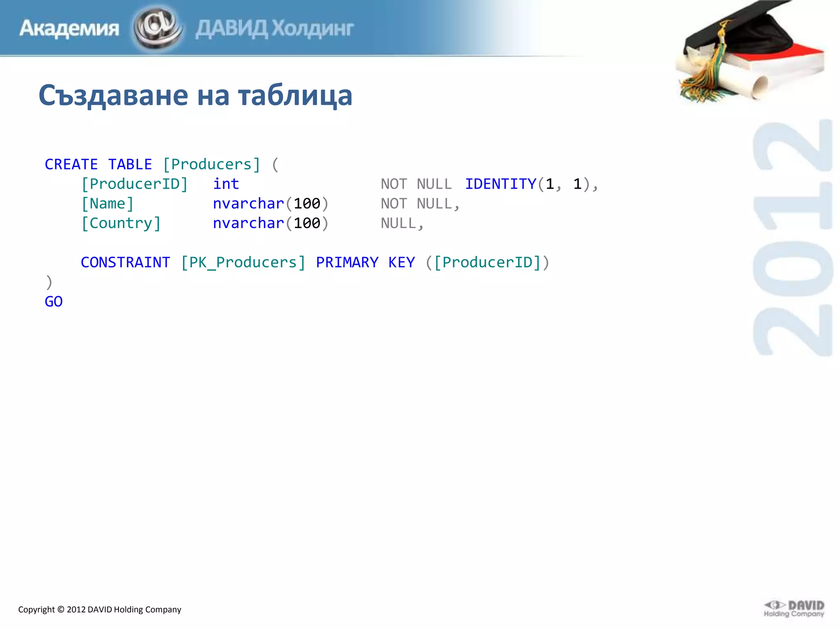Click the 'GO' statement

(x=54, y=302)
